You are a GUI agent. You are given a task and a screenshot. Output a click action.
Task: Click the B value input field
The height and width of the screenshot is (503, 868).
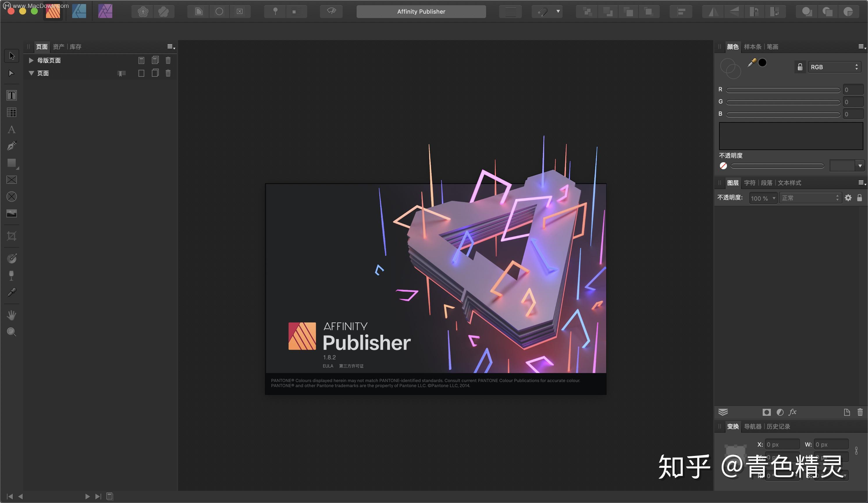pos(853,114)
